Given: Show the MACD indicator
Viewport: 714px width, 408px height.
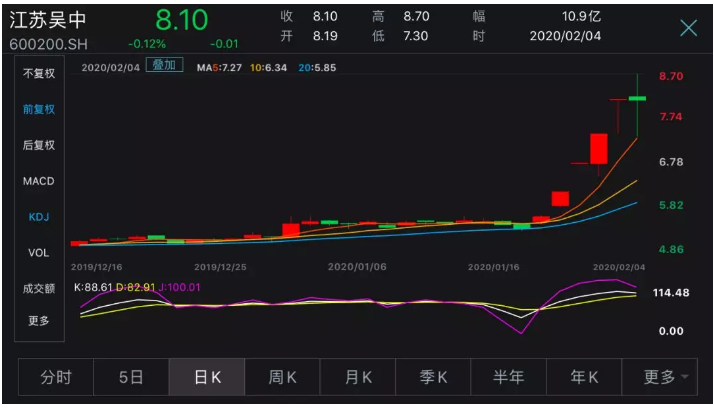Looking at the screenshot, I should (39, 181).
